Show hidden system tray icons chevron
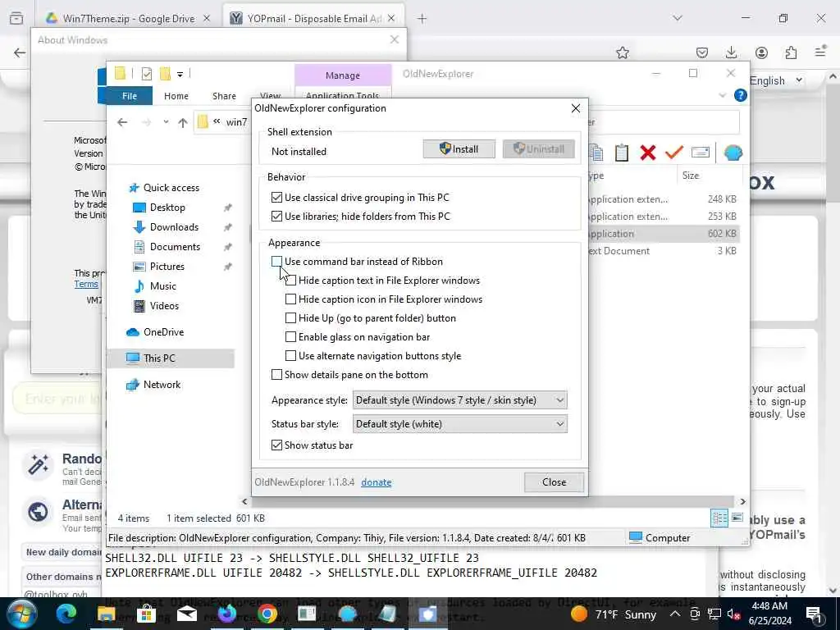840x630 pixels. click(x=675, y=614)
